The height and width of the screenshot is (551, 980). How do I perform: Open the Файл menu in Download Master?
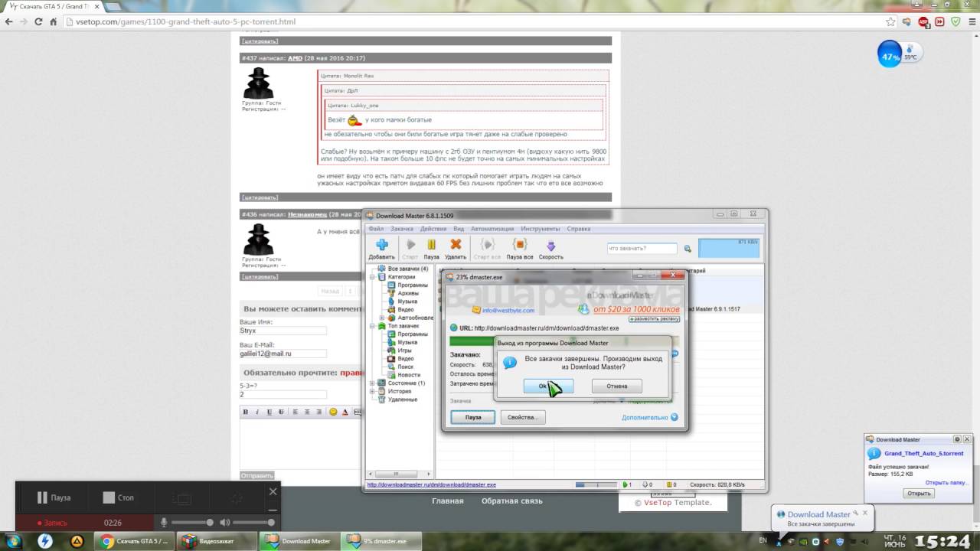376,229
